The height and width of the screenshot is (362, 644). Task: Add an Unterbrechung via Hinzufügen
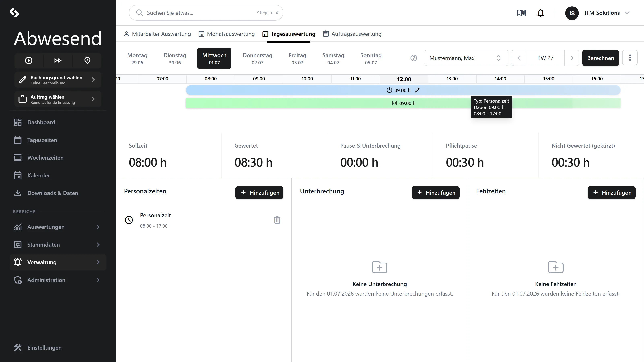[436, 193]
